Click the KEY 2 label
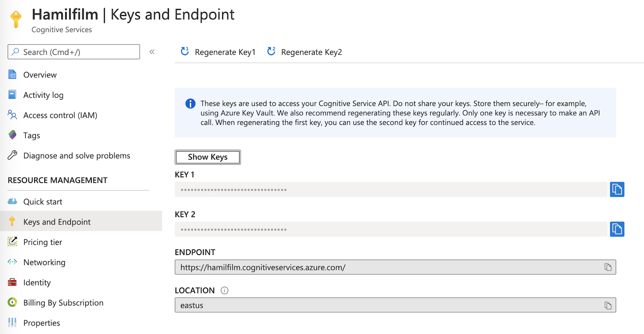644x334 pixels. [185, 214]
